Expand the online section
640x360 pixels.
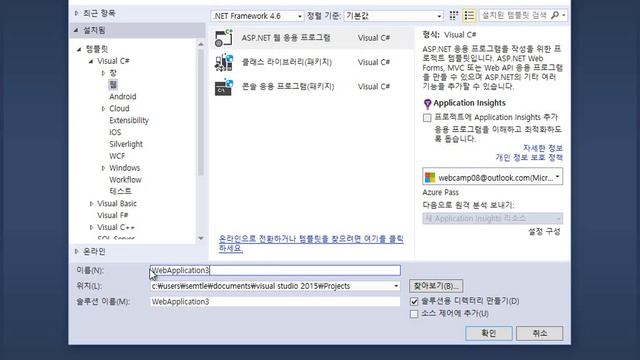[76, 251]
